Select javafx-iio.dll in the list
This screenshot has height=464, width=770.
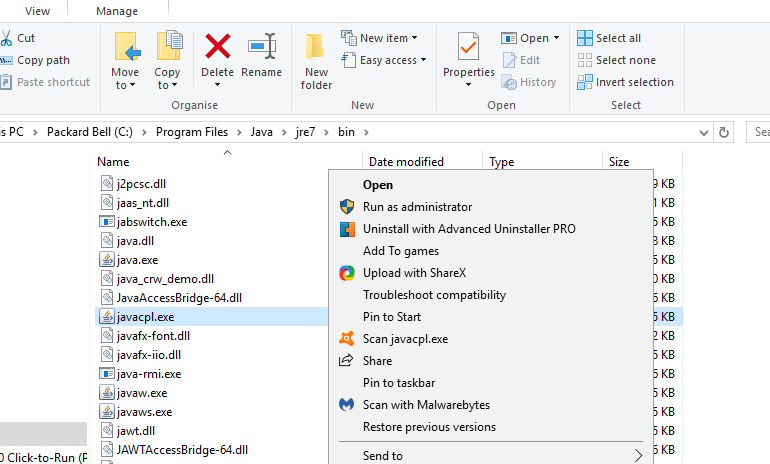tap(149, 355)
